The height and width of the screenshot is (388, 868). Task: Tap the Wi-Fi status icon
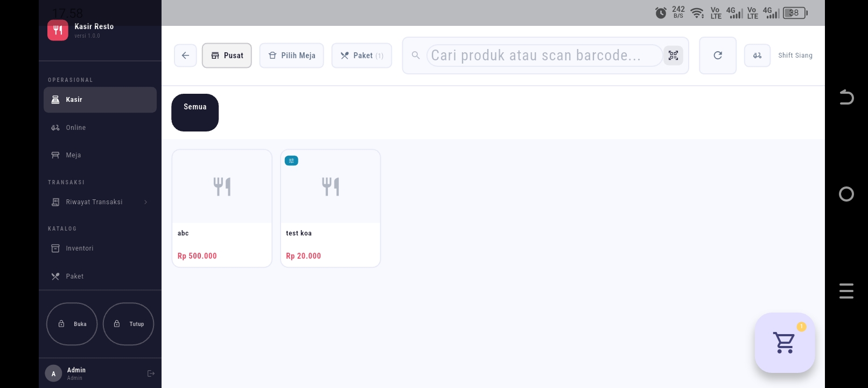[x=697, y=13]
